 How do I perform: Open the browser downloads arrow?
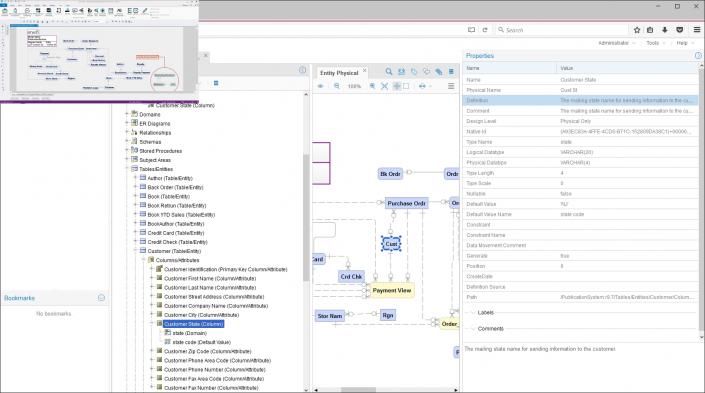click(665, 30)
